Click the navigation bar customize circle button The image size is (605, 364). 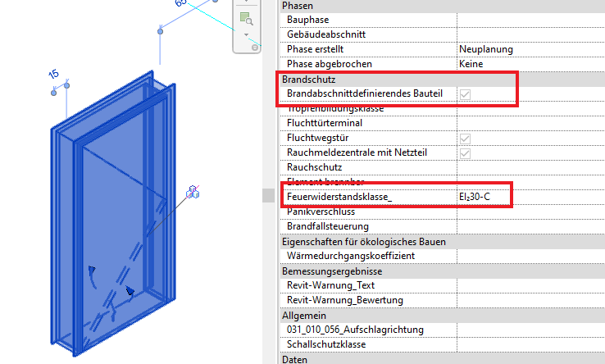tap(254, 48)
